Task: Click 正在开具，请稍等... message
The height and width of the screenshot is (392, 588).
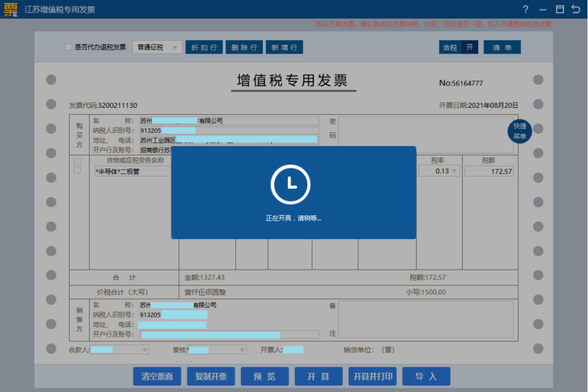Action: (293, 218)
